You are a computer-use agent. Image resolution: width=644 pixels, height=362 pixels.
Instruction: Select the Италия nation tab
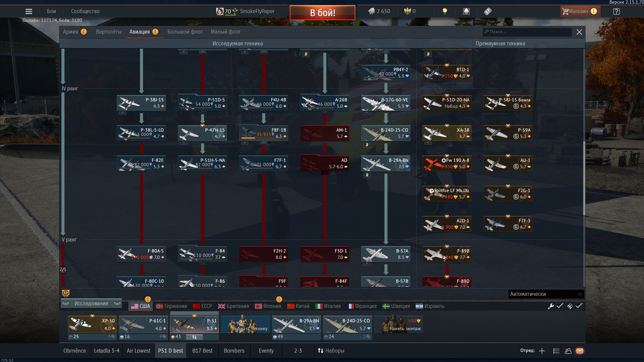click(328, 306)
